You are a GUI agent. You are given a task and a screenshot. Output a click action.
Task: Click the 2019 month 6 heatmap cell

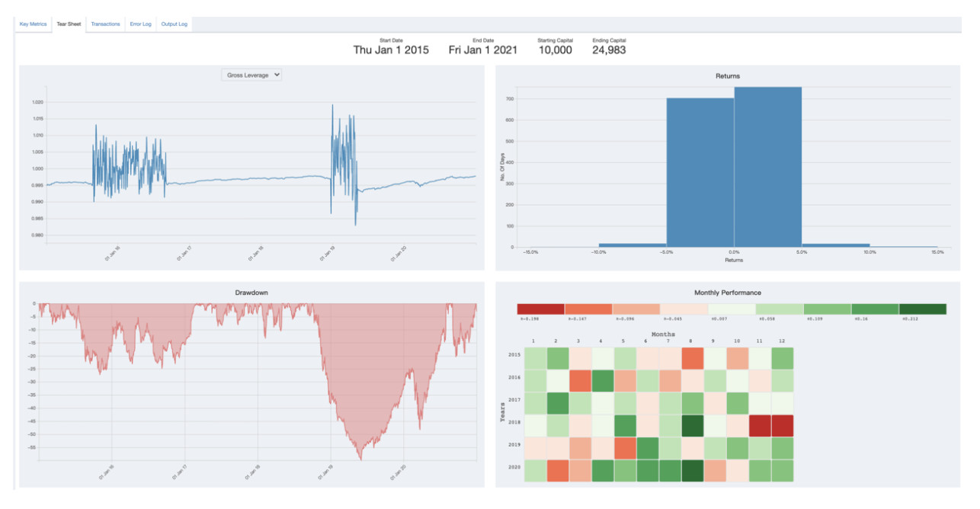pyautogui.click(x=647, y=448)
